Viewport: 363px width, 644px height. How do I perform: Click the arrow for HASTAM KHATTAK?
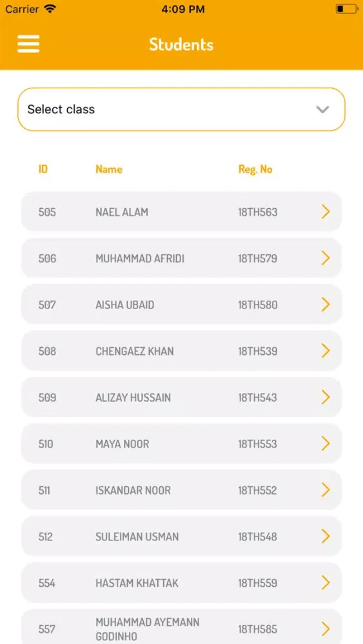326,583
